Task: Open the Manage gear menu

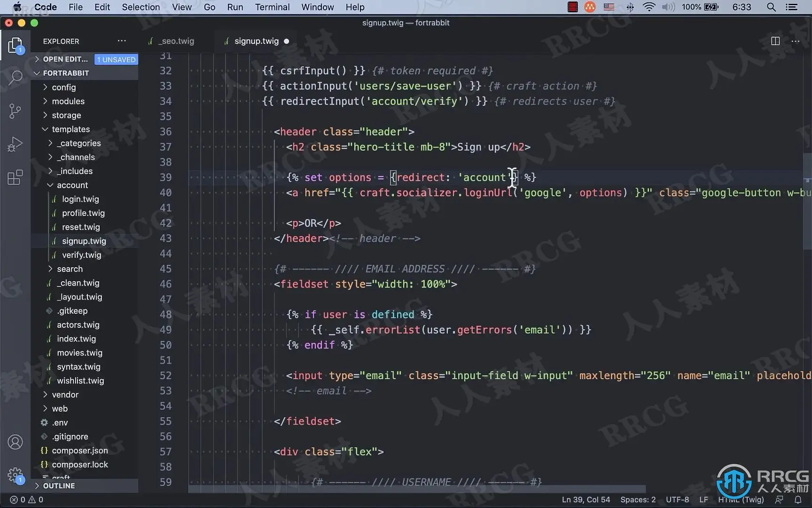Action: pyautogui.click(x=15, y=475)
